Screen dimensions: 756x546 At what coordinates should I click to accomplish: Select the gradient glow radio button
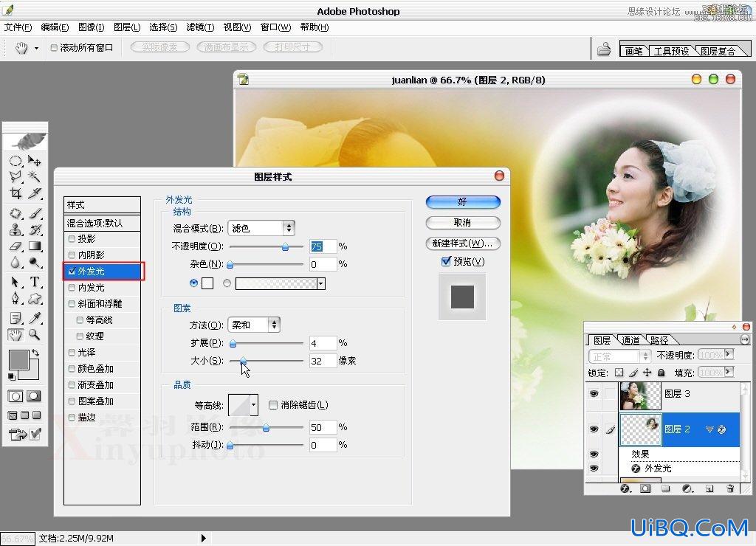(x=227, y=283)
